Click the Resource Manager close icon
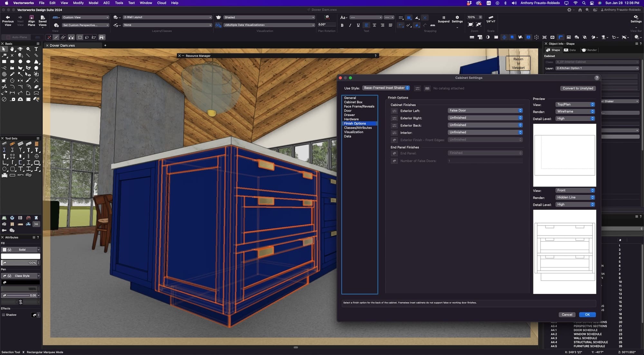The width and height of the screenshot is (644, 355). [179, 56]
